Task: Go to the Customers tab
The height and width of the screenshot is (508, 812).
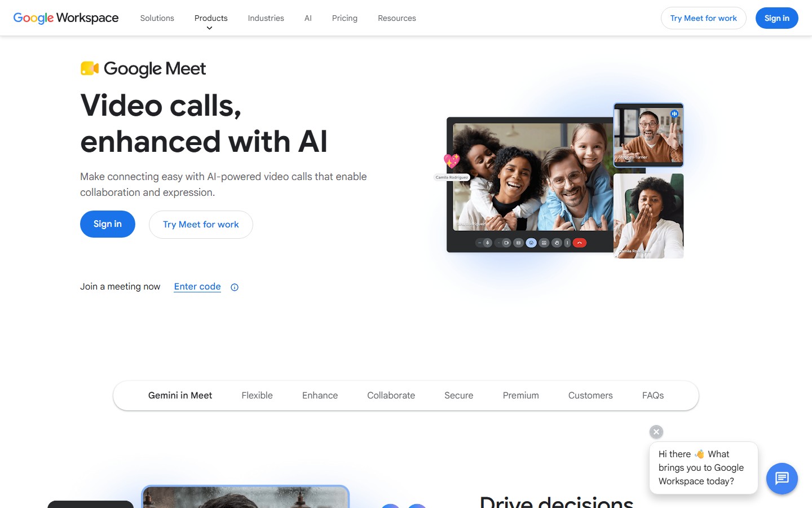Action: click(590, 396)
